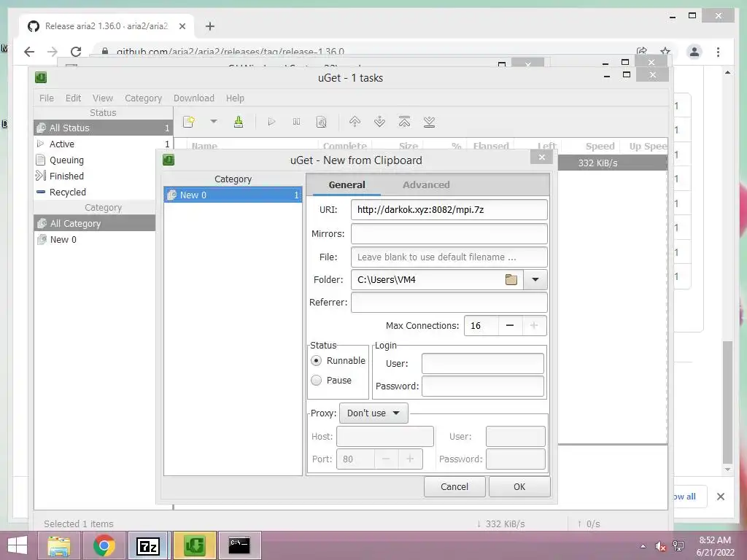The image size is (747, 560).
Task: Decrease Max Connections with minus button
Action: tap(510, 326)
